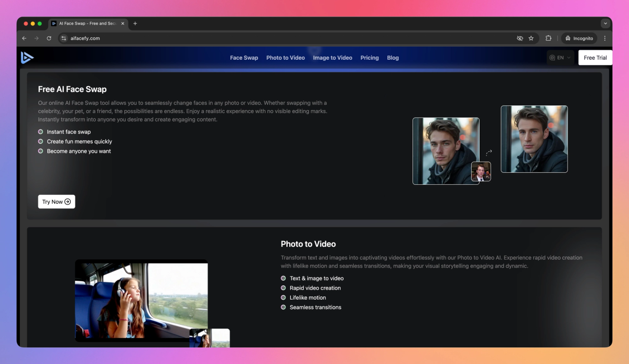Click 'Rapid video creation' bullet text
This screenshot has height=364, width=629.
coord(315,288)
